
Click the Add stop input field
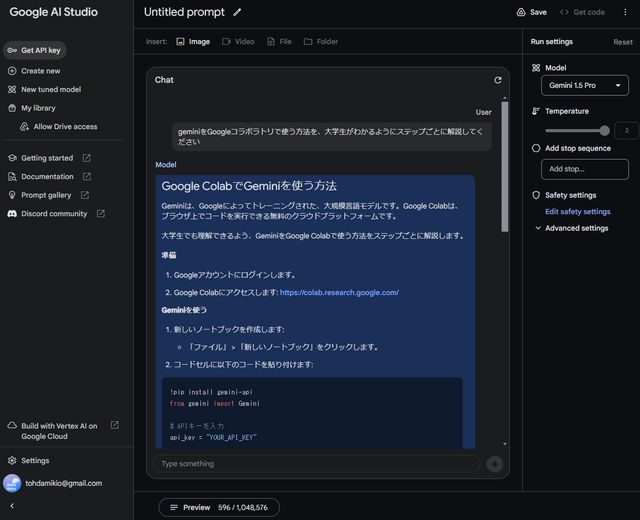click(585, 169)
